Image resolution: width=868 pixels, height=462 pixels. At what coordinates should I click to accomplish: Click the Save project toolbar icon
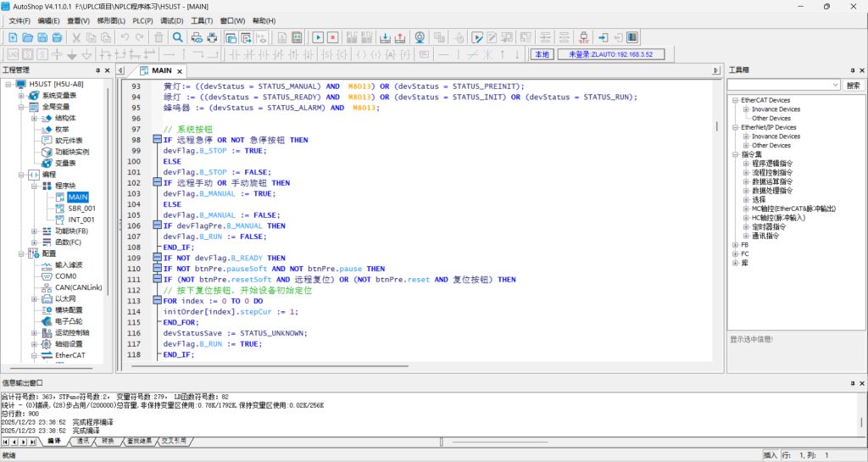pos(43,37)
